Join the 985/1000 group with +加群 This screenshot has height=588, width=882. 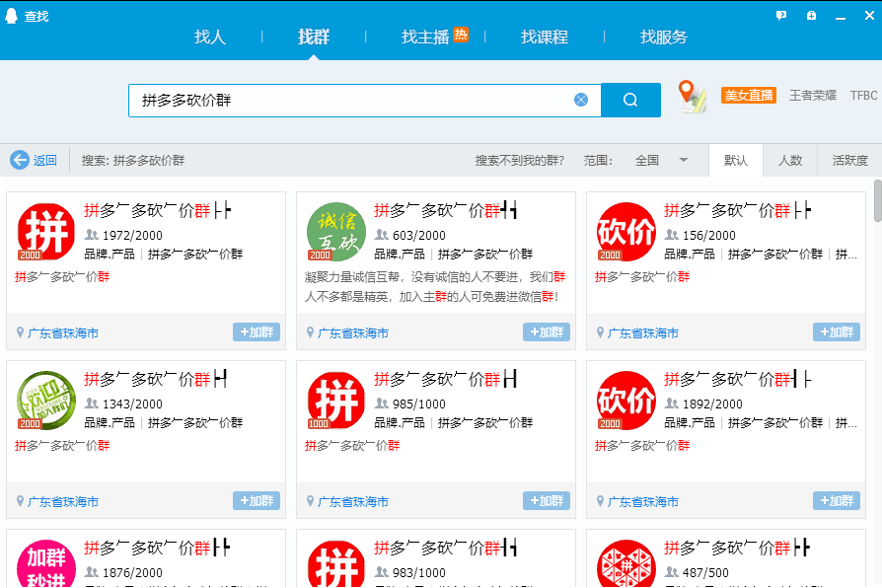pyautogui.click(x=547, y=501)
